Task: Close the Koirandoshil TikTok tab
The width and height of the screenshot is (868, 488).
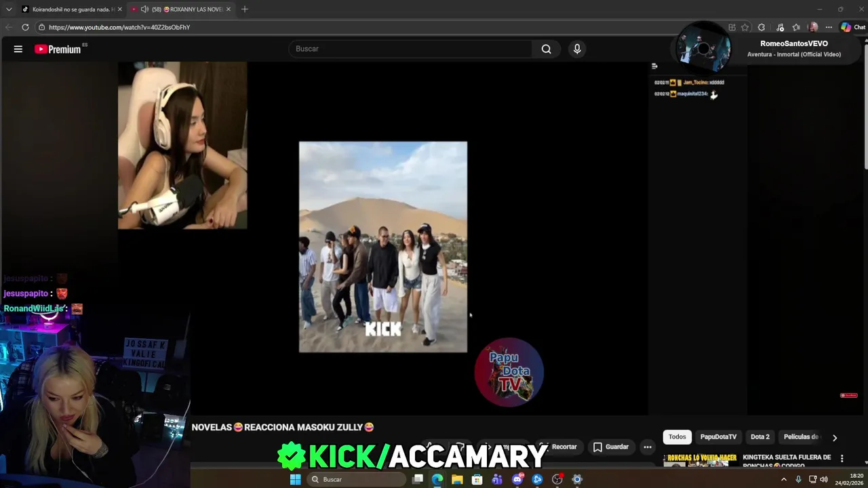Action: click(x=120, y=9)
